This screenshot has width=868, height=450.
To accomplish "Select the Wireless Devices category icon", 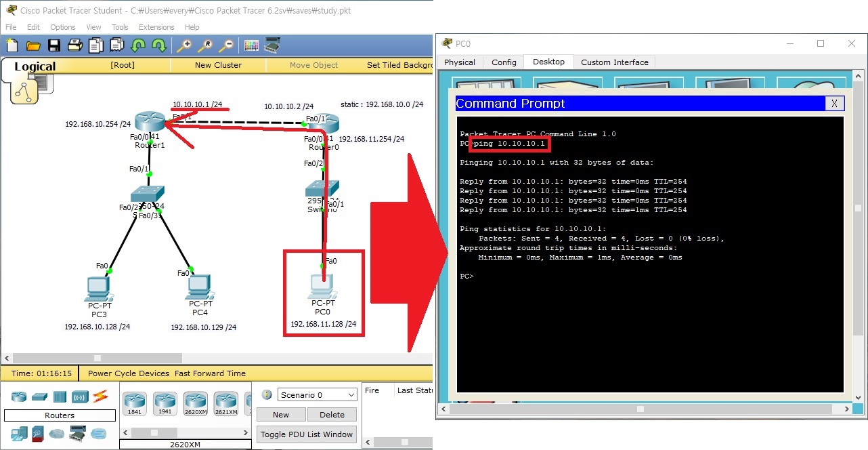I will click(x=80, y=396).
